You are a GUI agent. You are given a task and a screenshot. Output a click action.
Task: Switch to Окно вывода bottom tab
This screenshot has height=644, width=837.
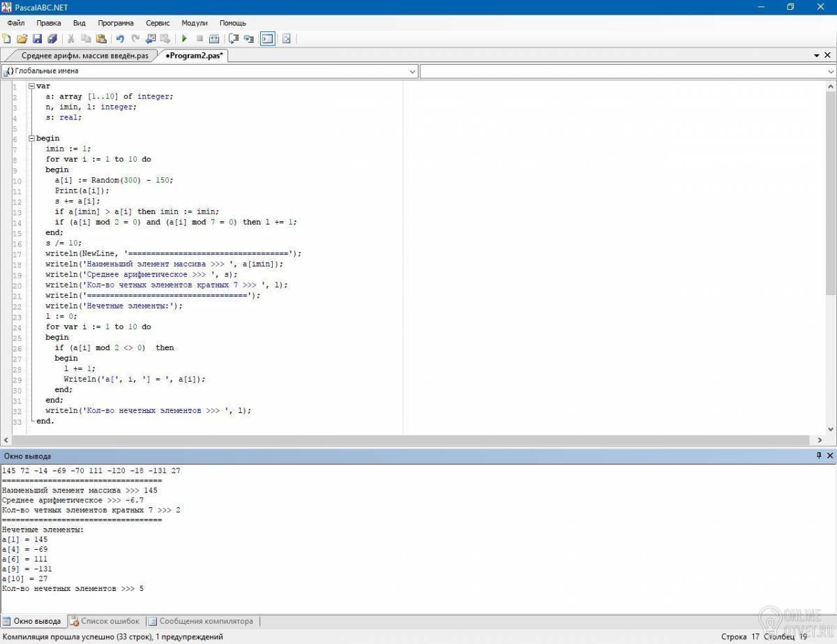[32, 621]
